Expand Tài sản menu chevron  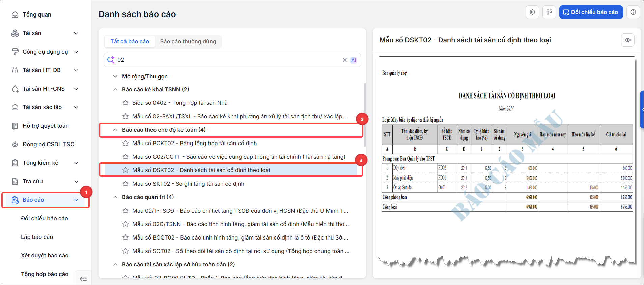[x=76, y=33]
